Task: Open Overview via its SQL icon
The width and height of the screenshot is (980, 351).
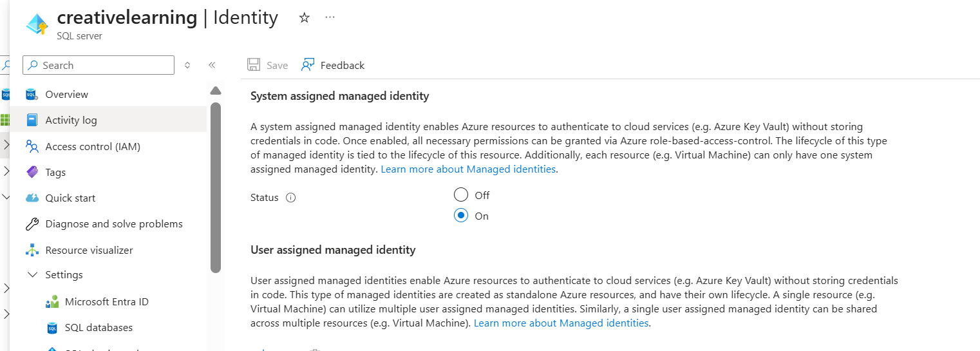Action: [32, 95]
